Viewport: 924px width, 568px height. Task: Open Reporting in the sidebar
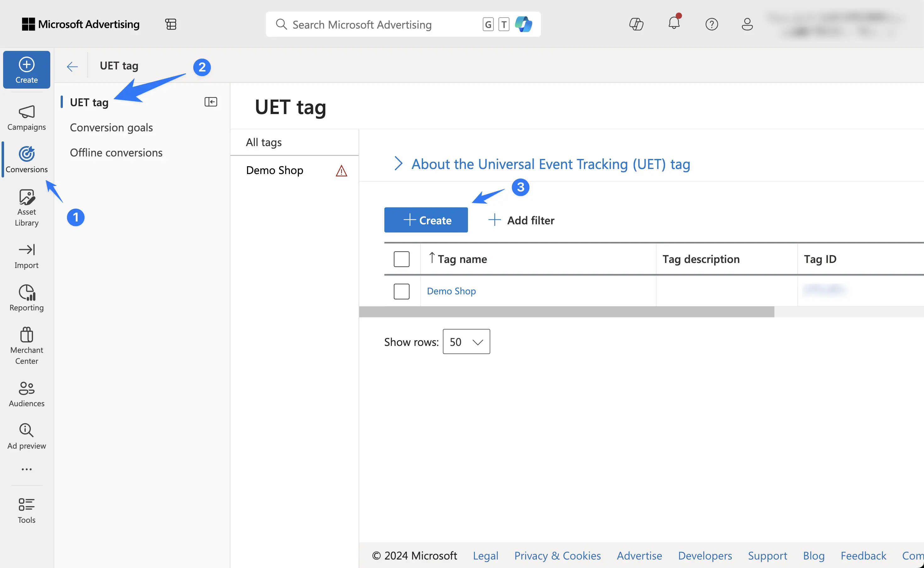pos(27,298)
